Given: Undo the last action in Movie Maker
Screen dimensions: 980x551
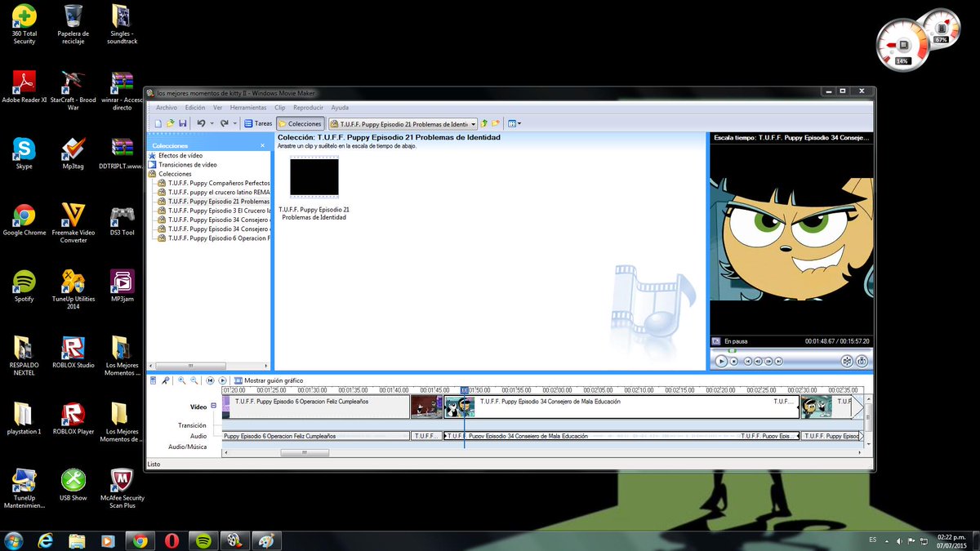Looking at the screenshot, I should coord(201,123).
